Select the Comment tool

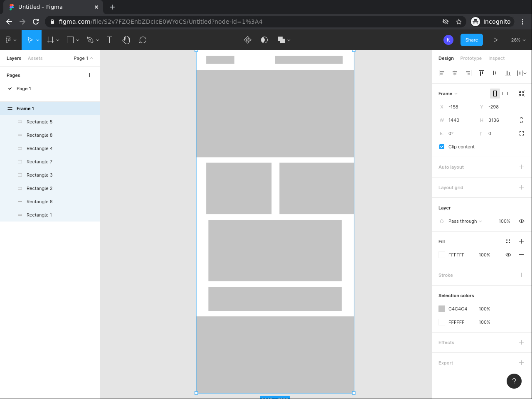(x=143, y=40)
